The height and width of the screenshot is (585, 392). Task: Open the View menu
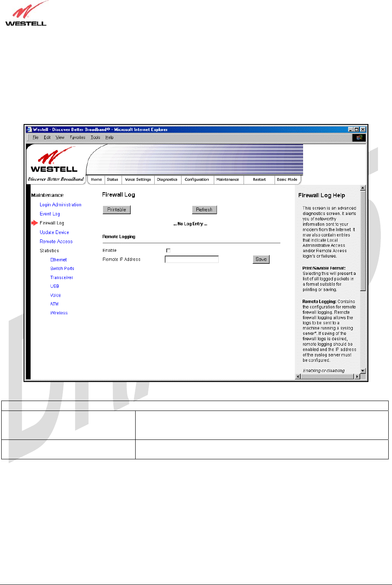[x=60, y=138]
